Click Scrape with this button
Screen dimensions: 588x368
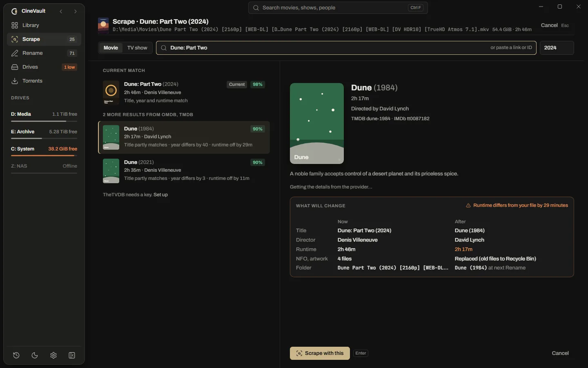click(320, 353)
